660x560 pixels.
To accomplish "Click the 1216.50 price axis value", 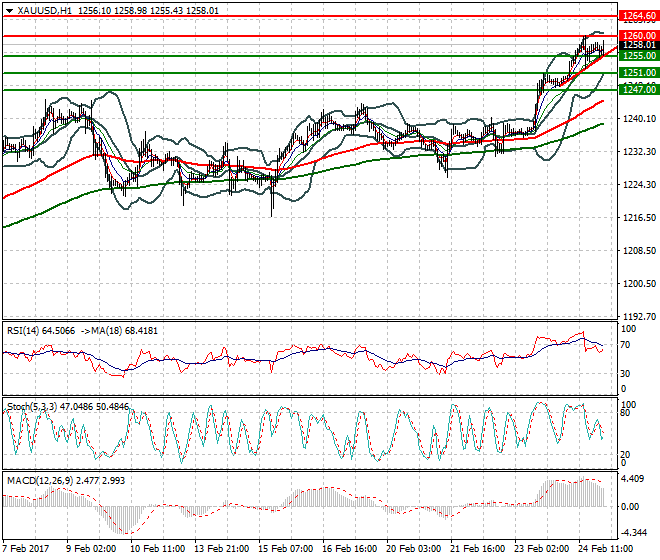I will pos(639,218).
